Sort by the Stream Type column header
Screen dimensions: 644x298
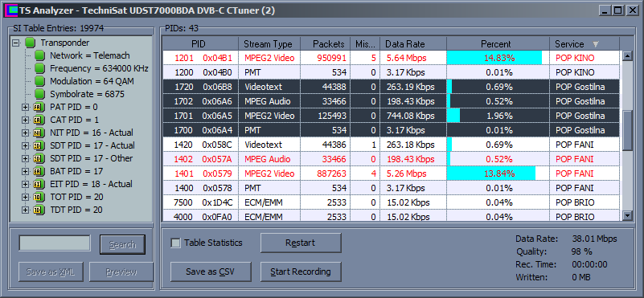pyautogui.click(x=269, y=44)
